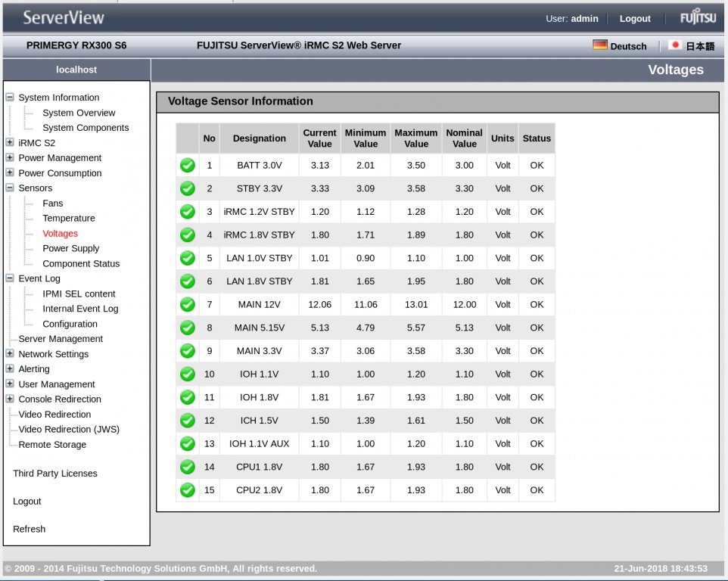Click the Japanese flag icon
Image resolution: width=728 pixels, height=581 pixels.
click(674, 45)
